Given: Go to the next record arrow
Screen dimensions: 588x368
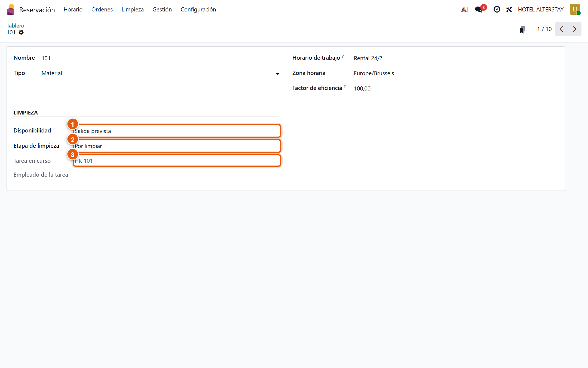Looking at the screenshot, I should point(575,29).
